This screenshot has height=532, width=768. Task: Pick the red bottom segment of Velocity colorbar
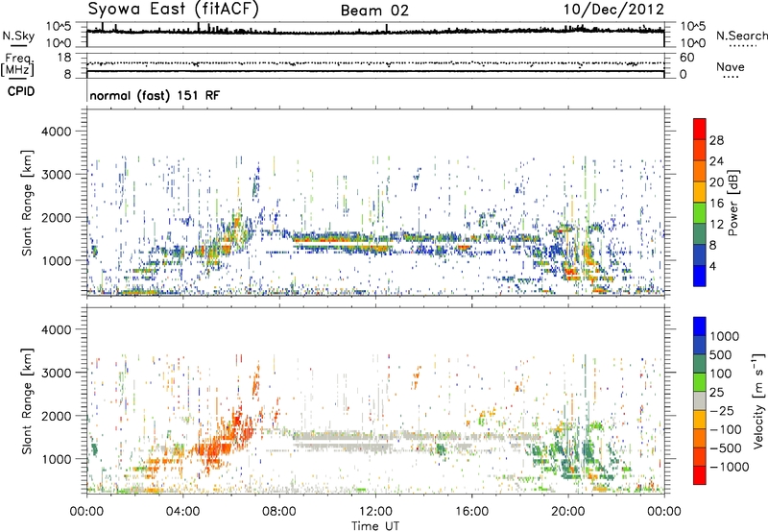point(700,475)
